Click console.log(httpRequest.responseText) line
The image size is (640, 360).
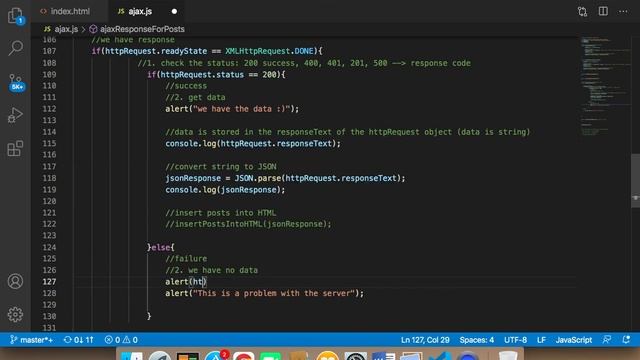coord(253,144)
